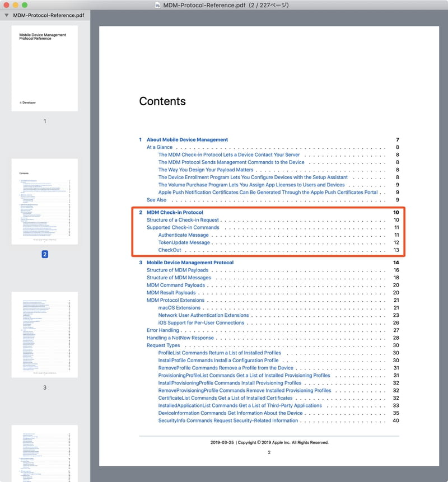The width and height of the screenshot is (448, 482).
Task: Select the page 1 cover thumbnail
Action: (45, 68)
